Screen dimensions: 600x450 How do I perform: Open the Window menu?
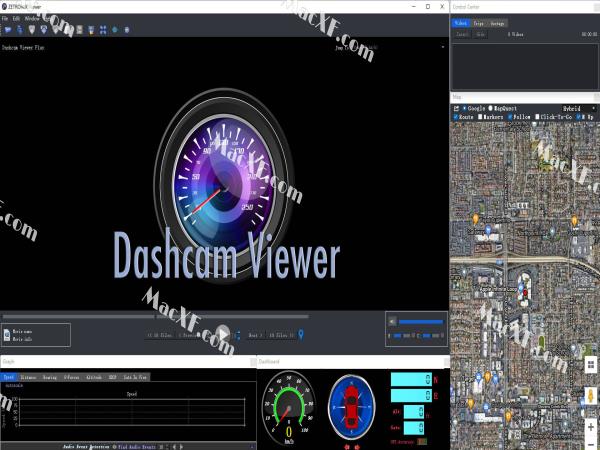click(x=32, y=18)
